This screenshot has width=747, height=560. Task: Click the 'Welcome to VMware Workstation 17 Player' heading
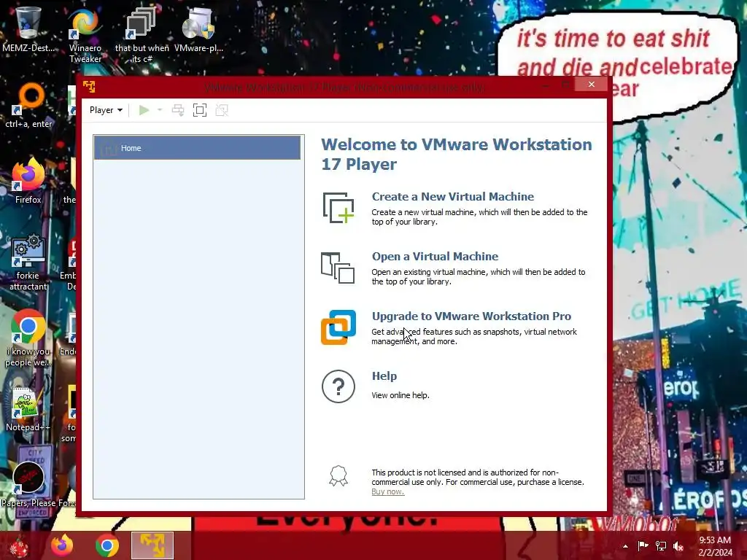457,154
